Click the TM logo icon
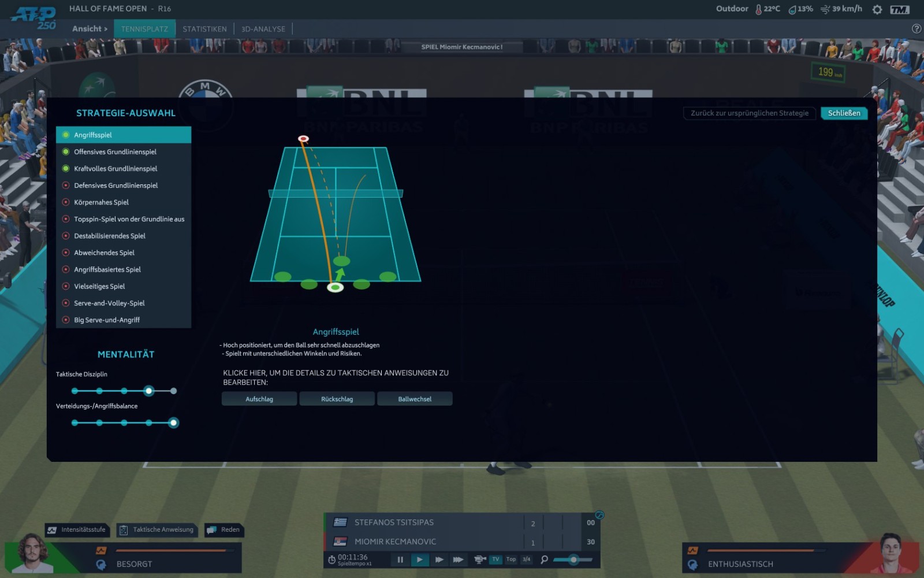Viewport: 924px width, 578px height. pyautogui.click(x=899, y=9)
